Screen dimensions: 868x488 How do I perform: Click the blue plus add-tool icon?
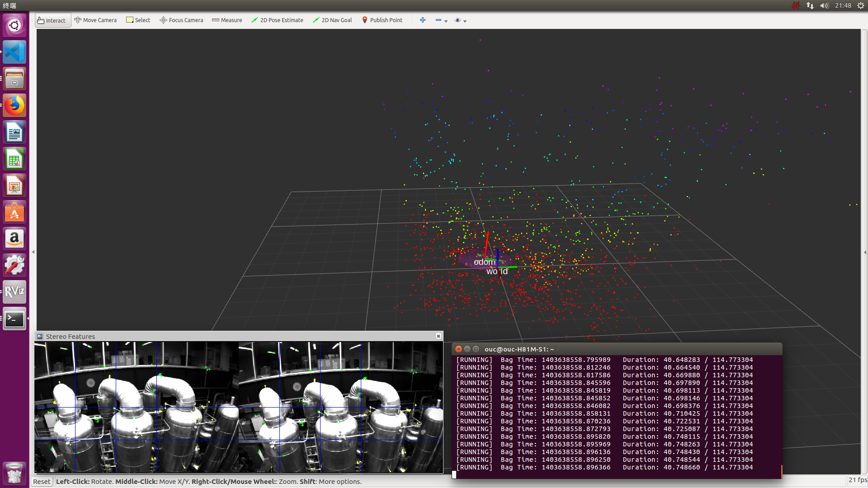tap(423, 20)
